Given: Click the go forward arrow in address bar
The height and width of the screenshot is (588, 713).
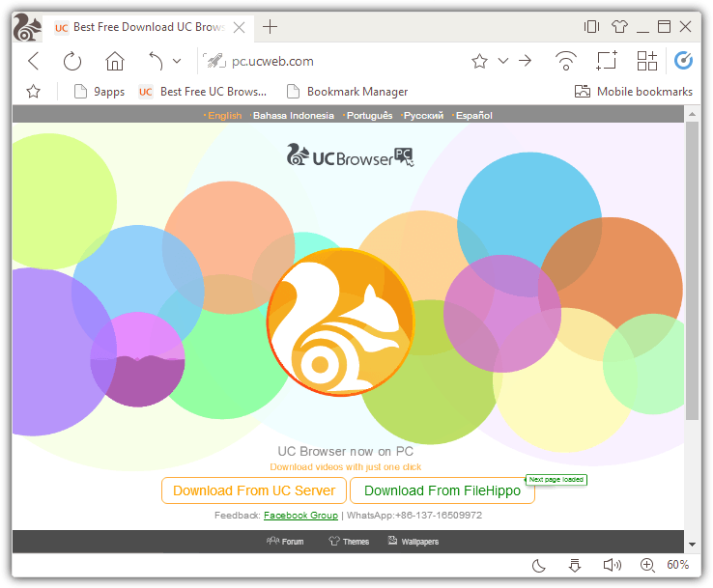Looking at the screenshot, I should [526, 61].
